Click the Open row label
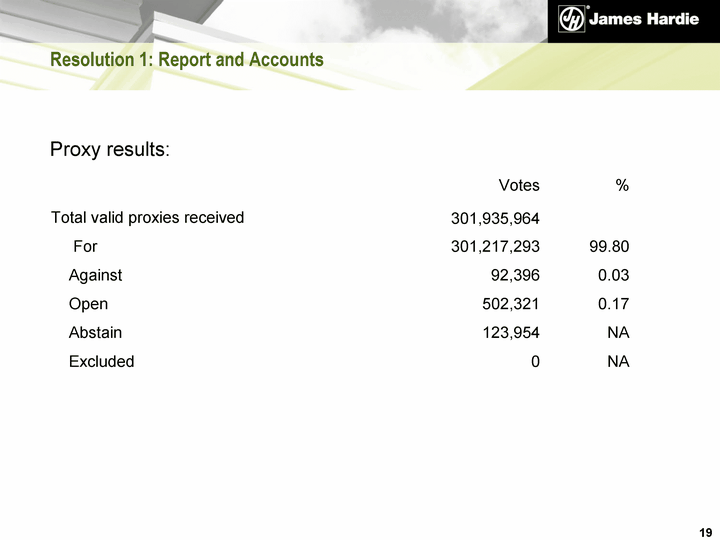720x540 pixels. [x=88, y=304]
